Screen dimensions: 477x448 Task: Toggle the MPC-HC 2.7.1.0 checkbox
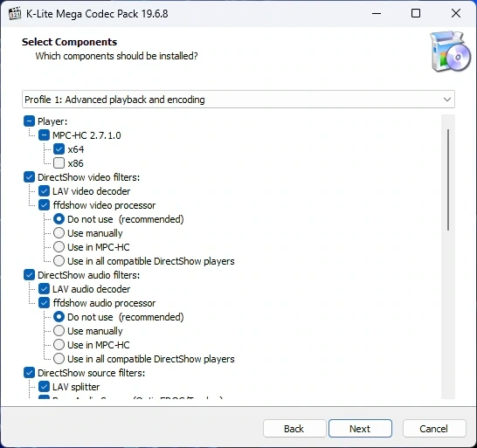pos(44,135)
